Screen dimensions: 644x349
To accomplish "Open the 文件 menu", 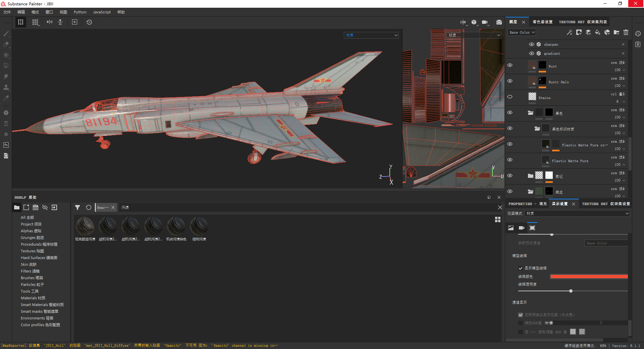I will pos(7,12).
